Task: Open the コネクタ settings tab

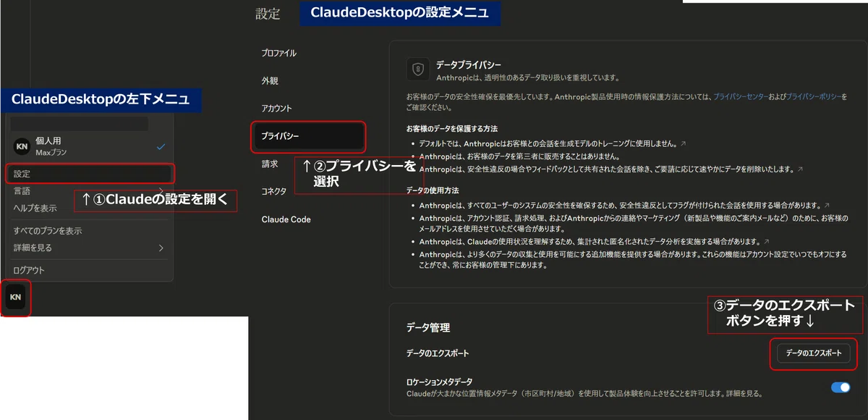Action: [x=274, y=192]
